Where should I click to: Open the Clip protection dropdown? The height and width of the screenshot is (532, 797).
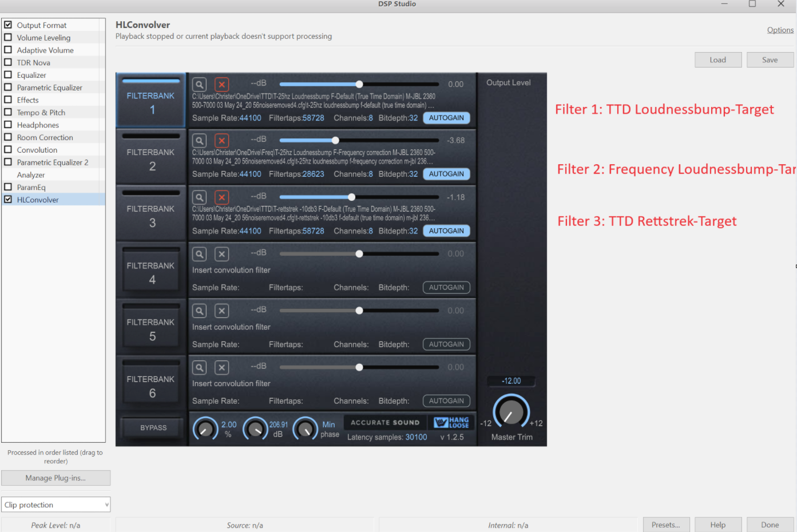[56, 505]
